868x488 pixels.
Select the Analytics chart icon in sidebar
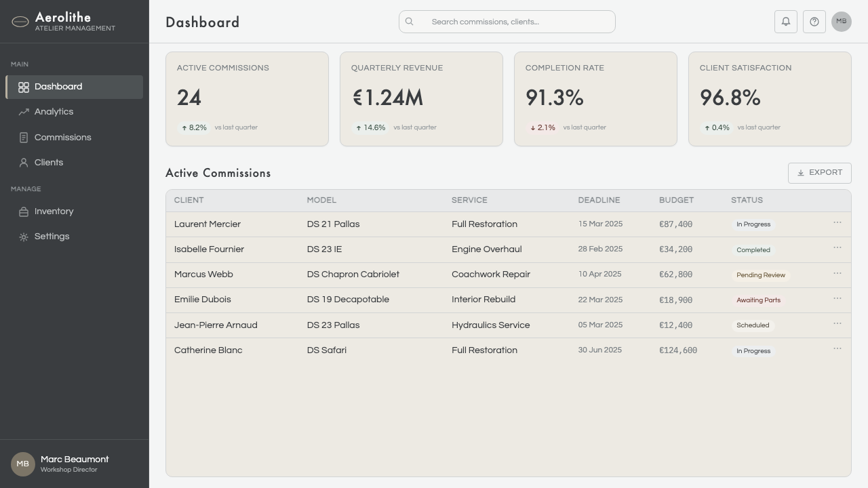pos(24,112)
